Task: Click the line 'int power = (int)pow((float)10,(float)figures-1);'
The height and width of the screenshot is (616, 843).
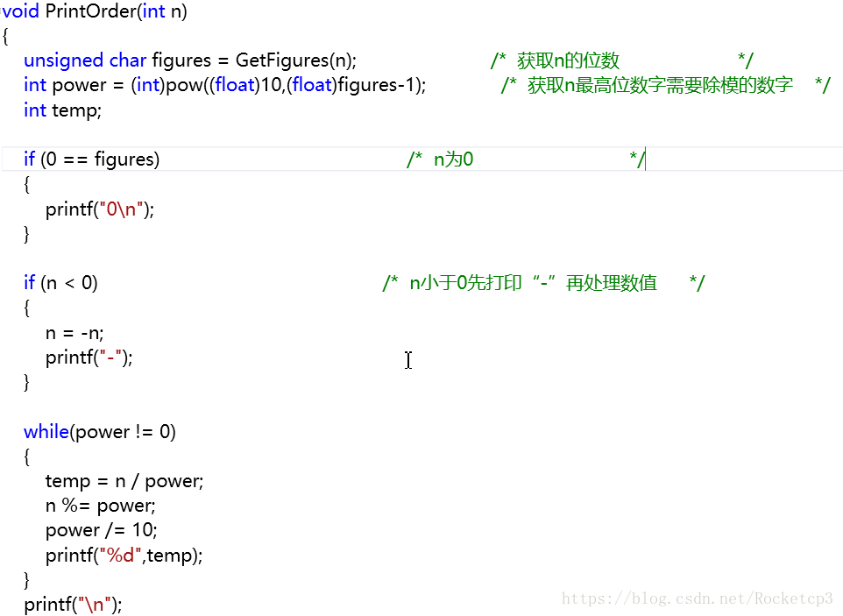Action: (x=224, y=85)
